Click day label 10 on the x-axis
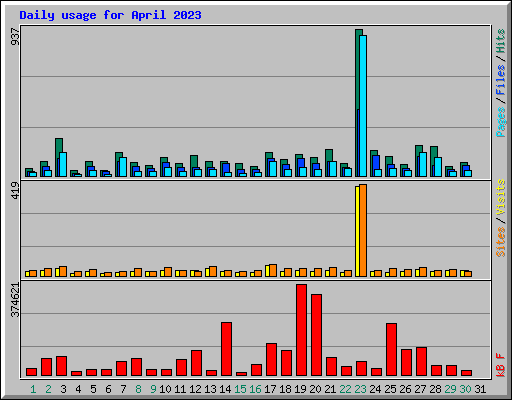The width and height of the screenshot is (512, 400). (x=165, y=389)
